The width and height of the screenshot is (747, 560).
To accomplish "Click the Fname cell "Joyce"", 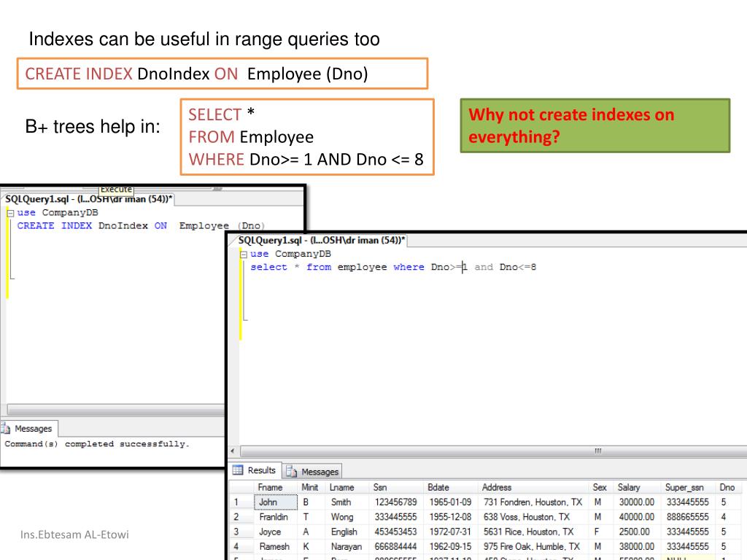I will (276, 532).
